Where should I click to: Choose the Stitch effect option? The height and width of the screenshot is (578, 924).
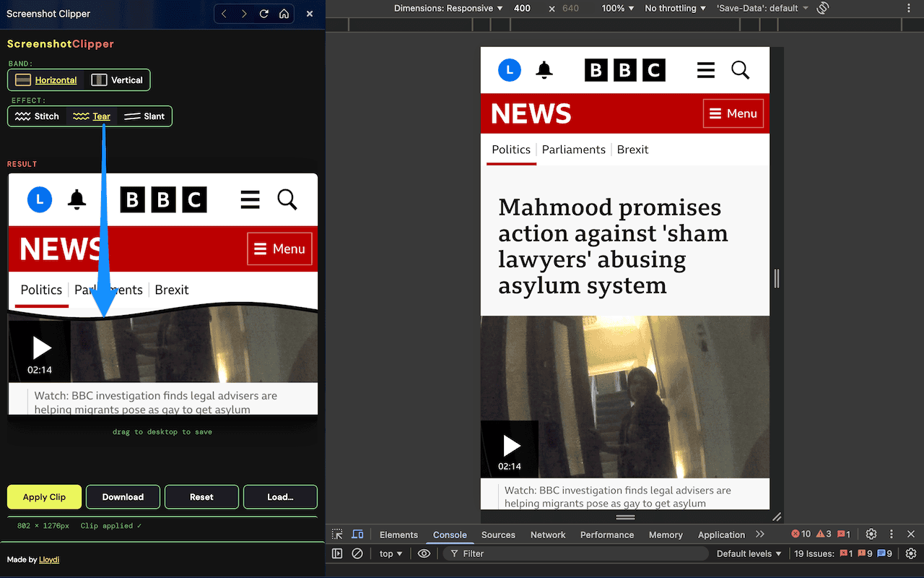(x=38, y=116)
